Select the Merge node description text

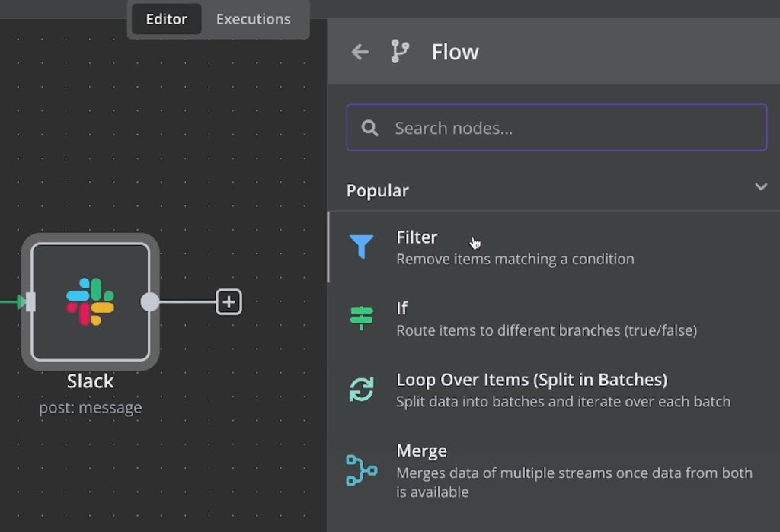pos(574,483)
